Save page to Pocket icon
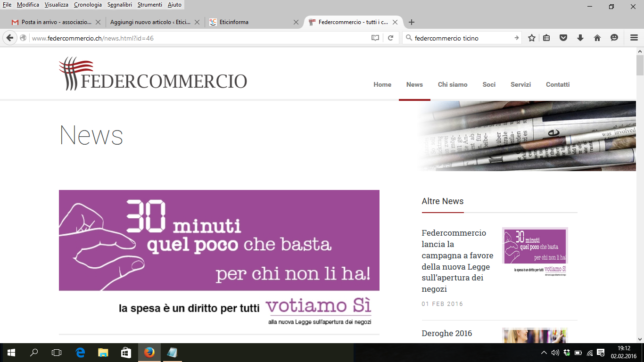 coord(563,38)
